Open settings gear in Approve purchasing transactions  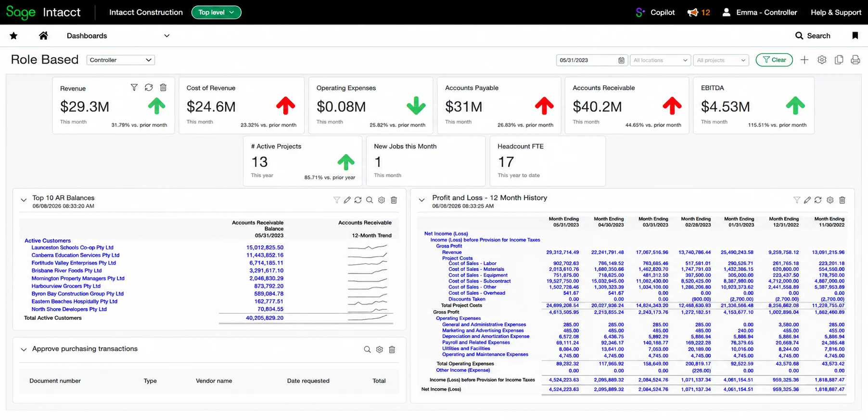[380, 350]
